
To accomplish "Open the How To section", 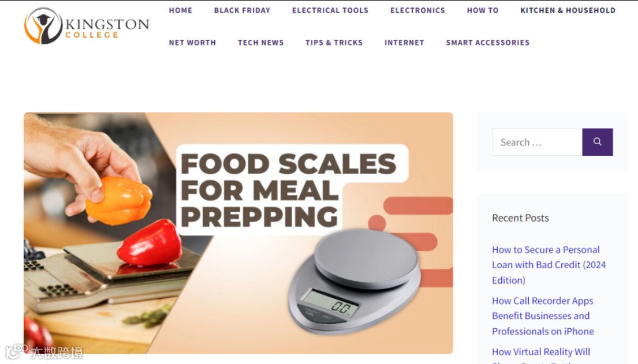I will pos(483,10).
